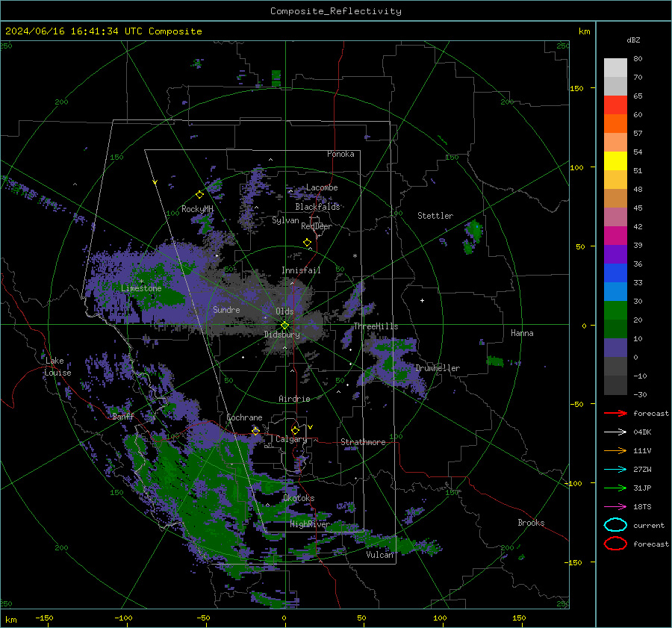This screenshot has height=628, width=672.
Task: Select the orange 111V arrow legend icon
Action: click(x=615, y=450)
